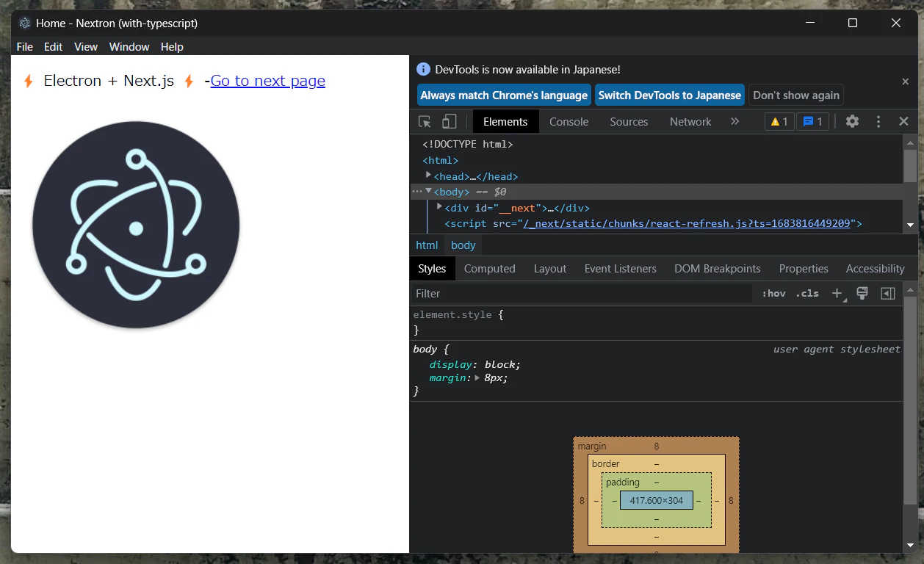Dismiss the DevTools language notification

pos(906,82)
